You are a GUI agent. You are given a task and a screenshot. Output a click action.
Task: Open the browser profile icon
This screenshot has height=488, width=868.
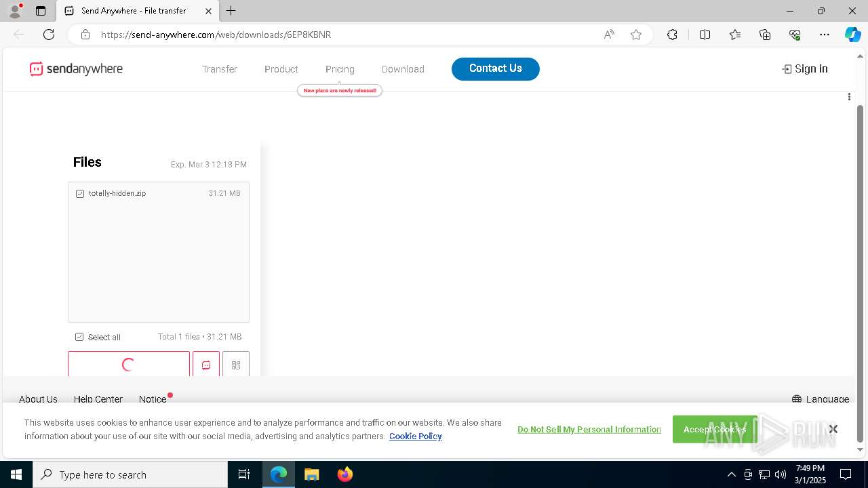[x=14, y=11]
